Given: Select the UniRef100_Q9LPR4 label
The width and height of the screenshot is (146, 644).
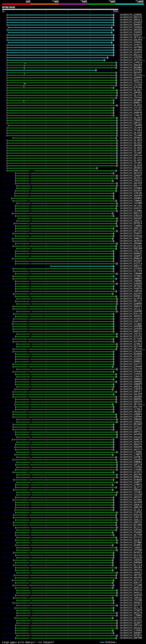Looking at the screenshot, I should [x=131, y=40].
